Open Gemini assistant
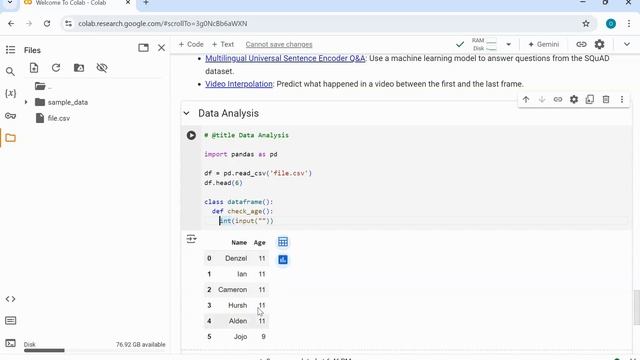 click(543, 44)
